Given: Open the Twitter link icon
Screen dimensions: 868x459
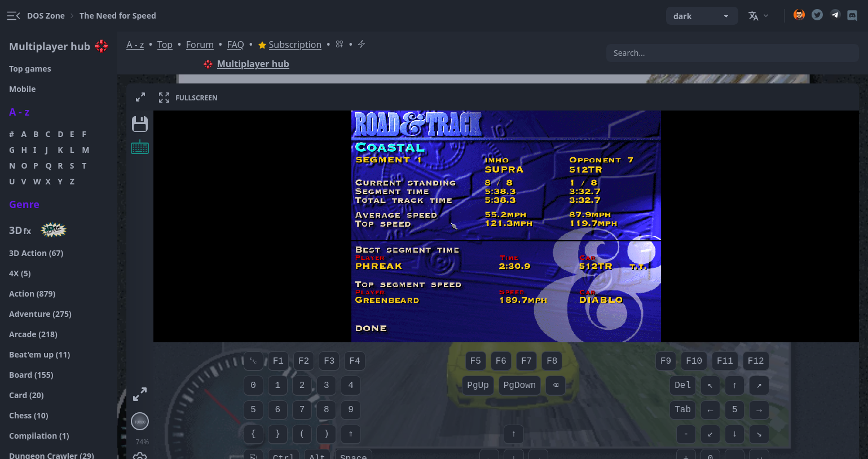Looking at the screenshot, I should point(817,15).
